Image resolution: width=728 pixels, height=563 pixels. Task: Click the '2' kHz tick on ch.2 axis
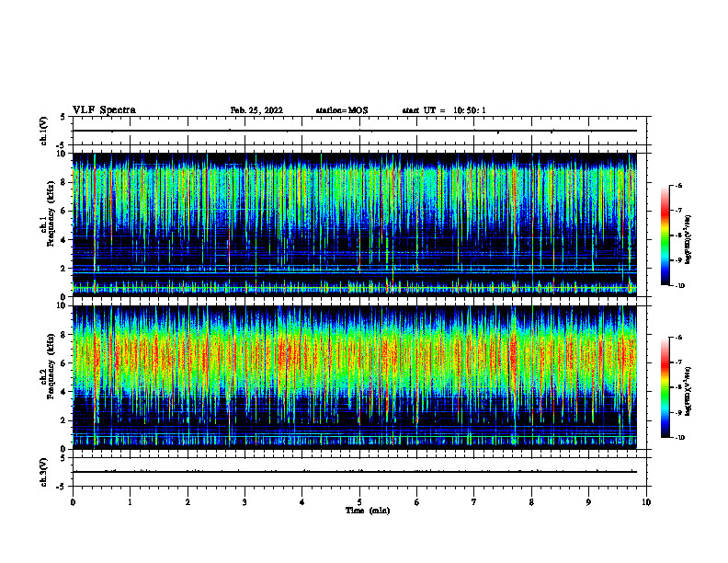coord(63,420)
